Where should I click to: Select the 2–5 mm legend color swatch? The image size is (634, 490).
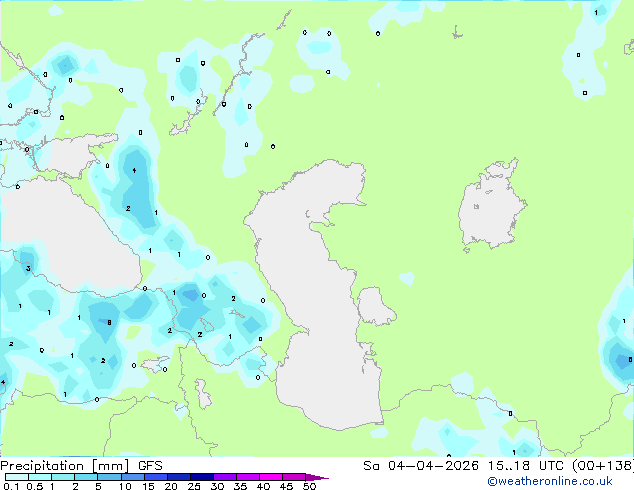pos(86,477)
